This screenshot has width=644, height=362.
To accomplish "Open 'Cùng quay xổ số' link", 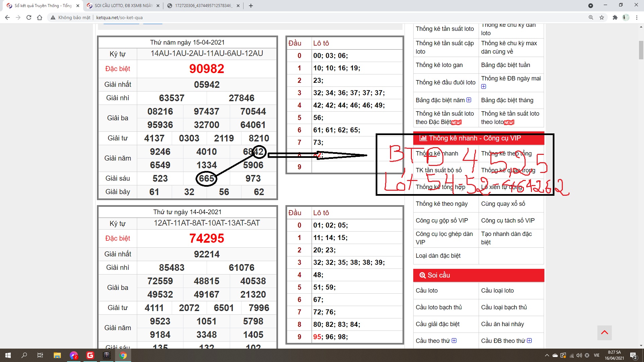I will coord(503,204).
